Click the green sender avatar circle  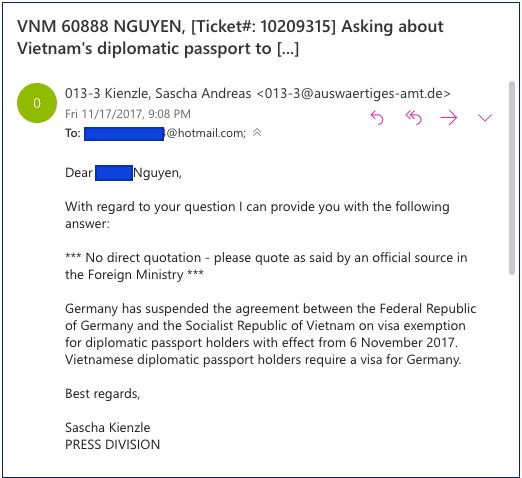click(x=37, y=103)
